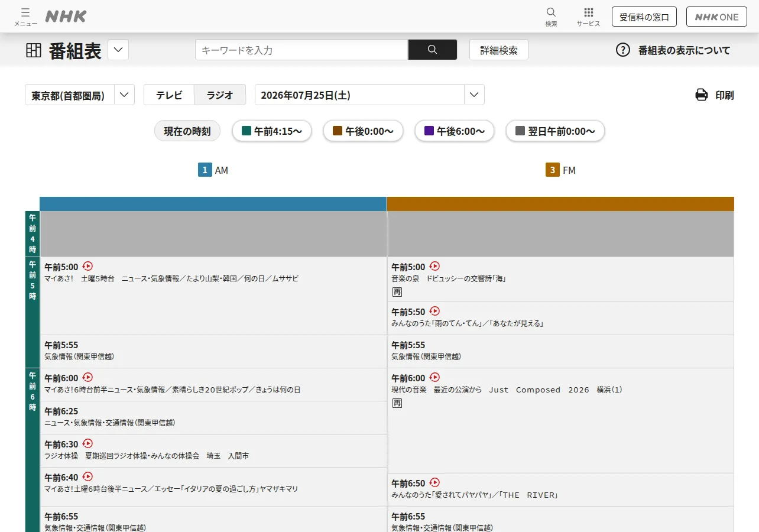Play icon beside FM 午前6:00 現代の音楽

click(x=434, y=377)
